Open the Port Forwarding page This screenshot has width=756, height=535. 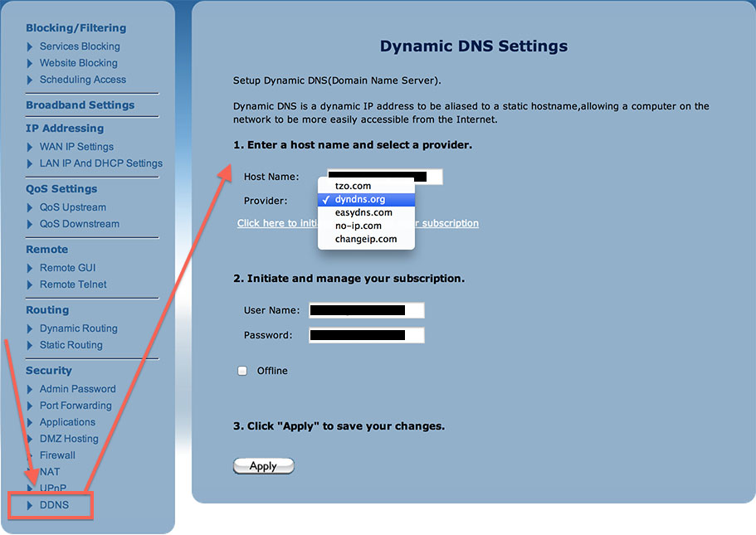[76, 406]
